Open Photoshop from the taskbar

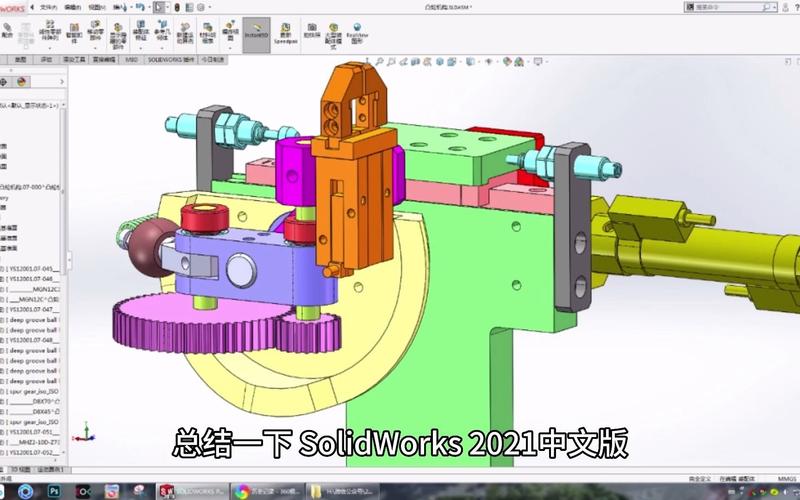(54, 491)
